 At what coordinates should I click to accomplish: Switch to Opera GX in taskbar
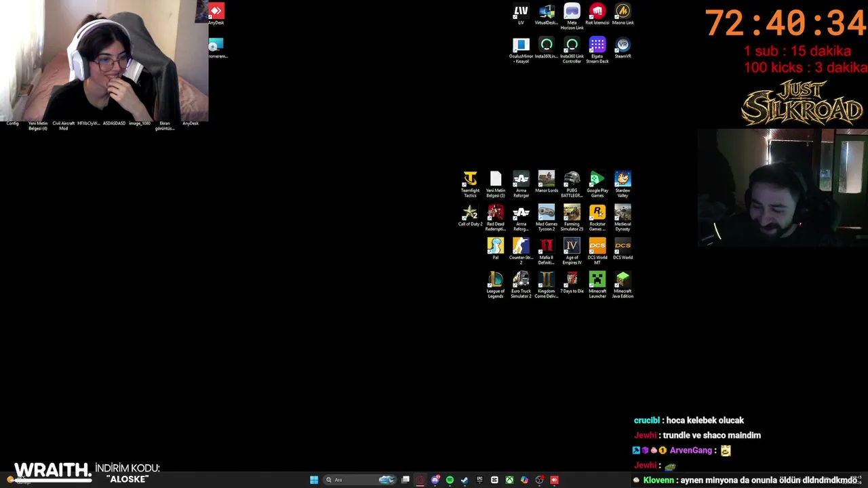(420, 480)
